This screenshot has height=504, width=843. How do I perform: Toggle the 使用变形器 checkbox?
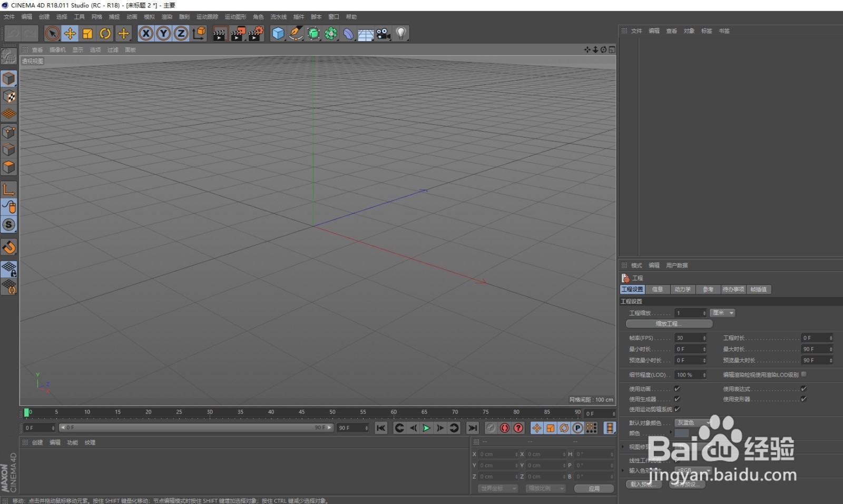point(803,399)
